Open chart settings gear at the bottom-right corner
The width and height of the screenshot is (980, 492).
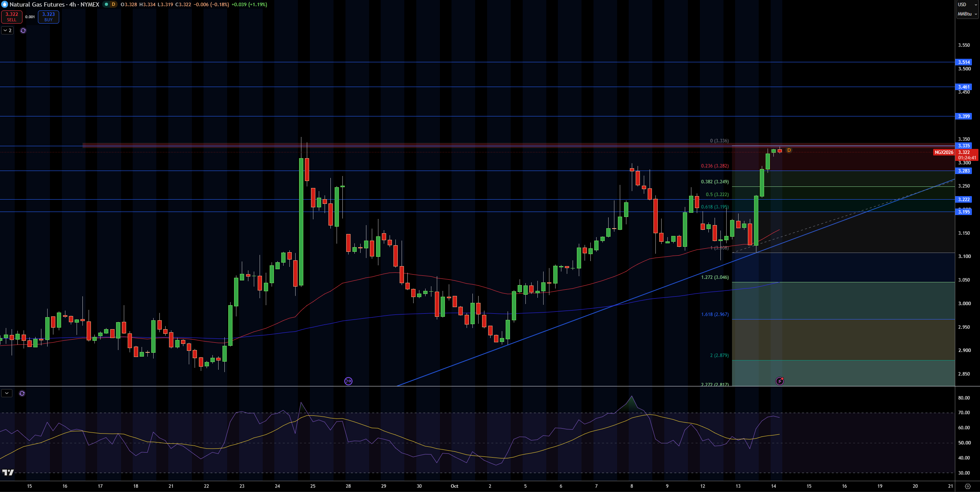[968, 486]
